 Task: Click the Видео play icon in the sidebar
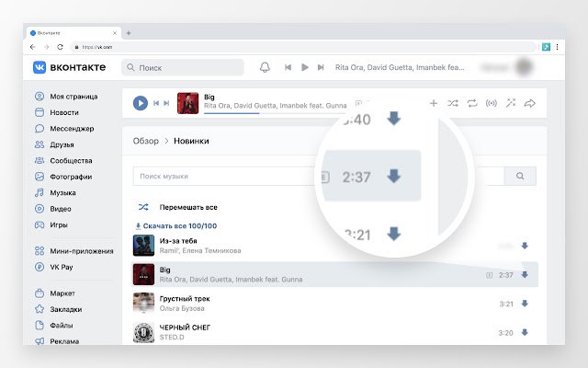(39, 209)
